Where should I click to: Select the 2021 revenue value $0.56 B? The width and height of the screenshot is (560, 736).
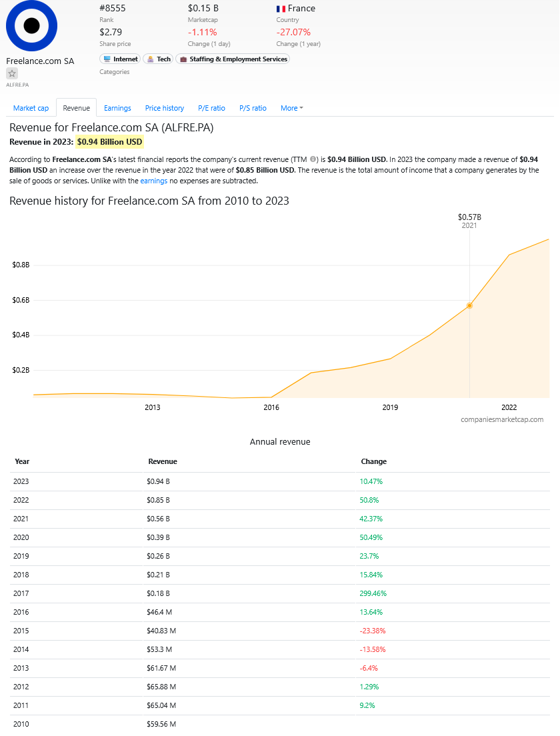(158, 519)
